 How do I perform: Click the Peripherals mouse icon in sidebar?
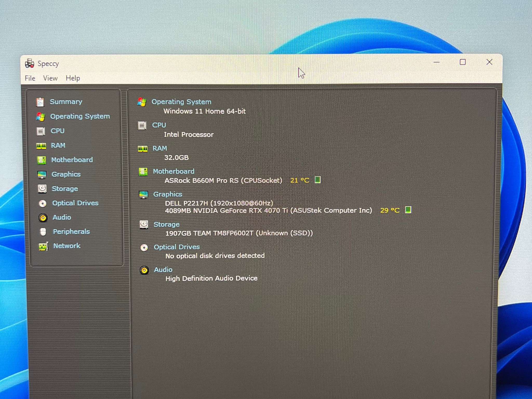click(43, 232)
